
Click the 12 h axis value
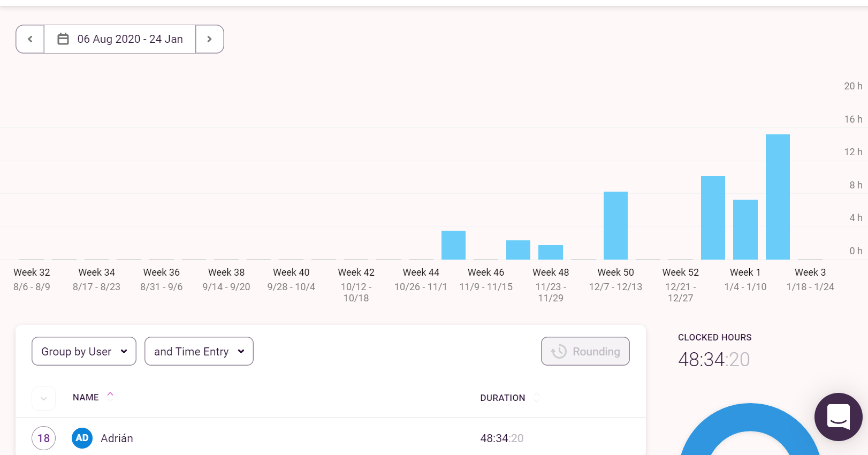pos(853,152)
